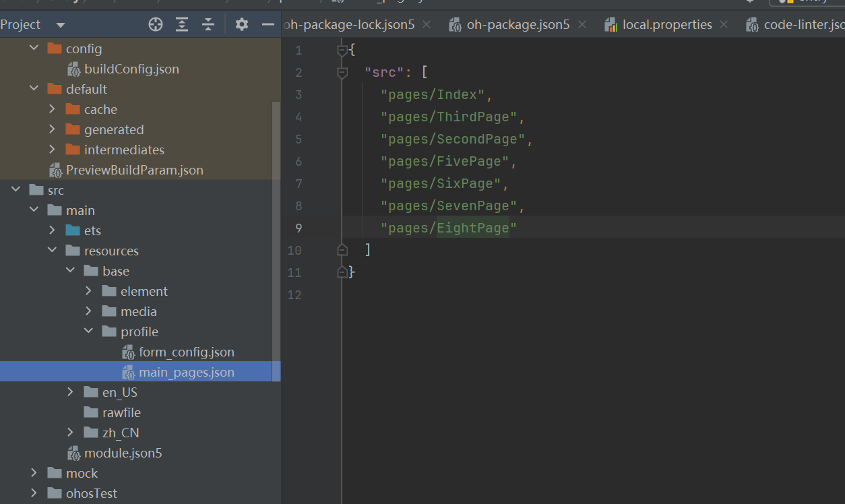Switch to oh-package-lock.json5 tab

click(350, 25)
